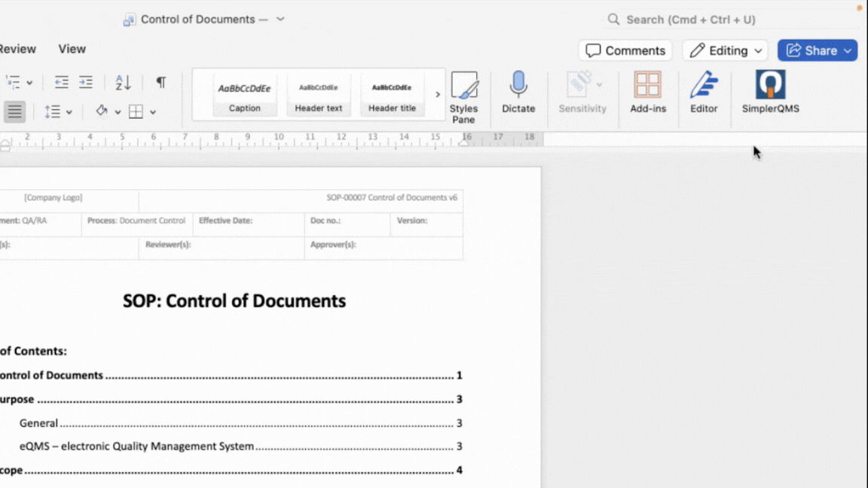The image size is (868, 488).
Task: Expand the styles gallery arrow
Action: [437, 95]
